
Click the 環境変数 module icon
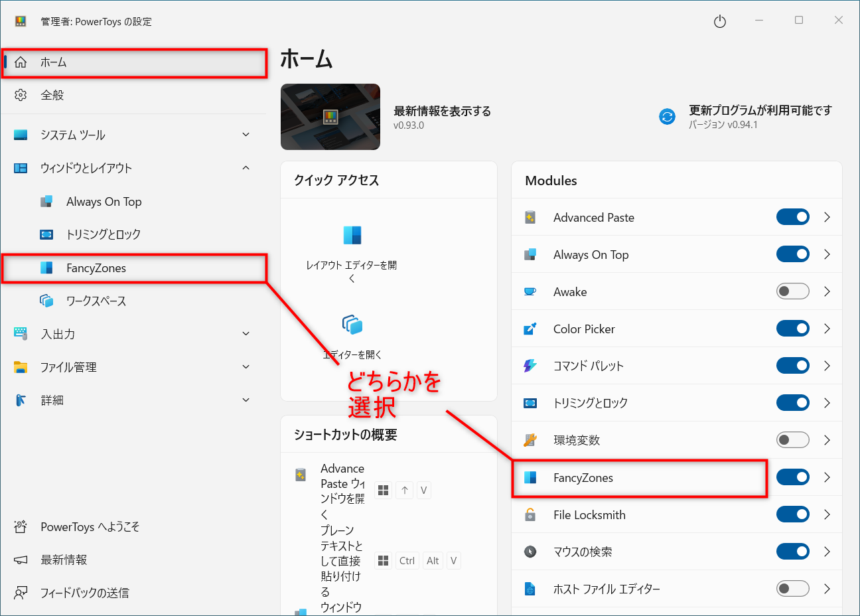pos(530,439)
